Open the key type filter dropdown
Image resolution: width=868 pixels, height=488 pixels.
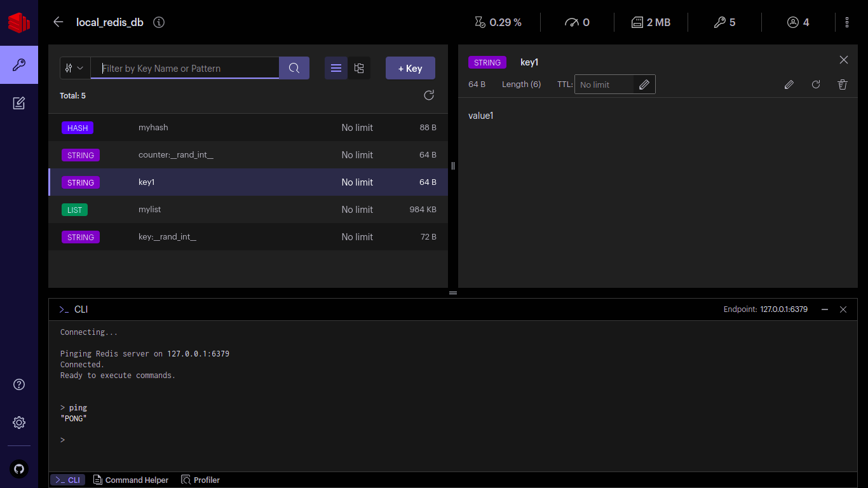[x=74, y=68]
